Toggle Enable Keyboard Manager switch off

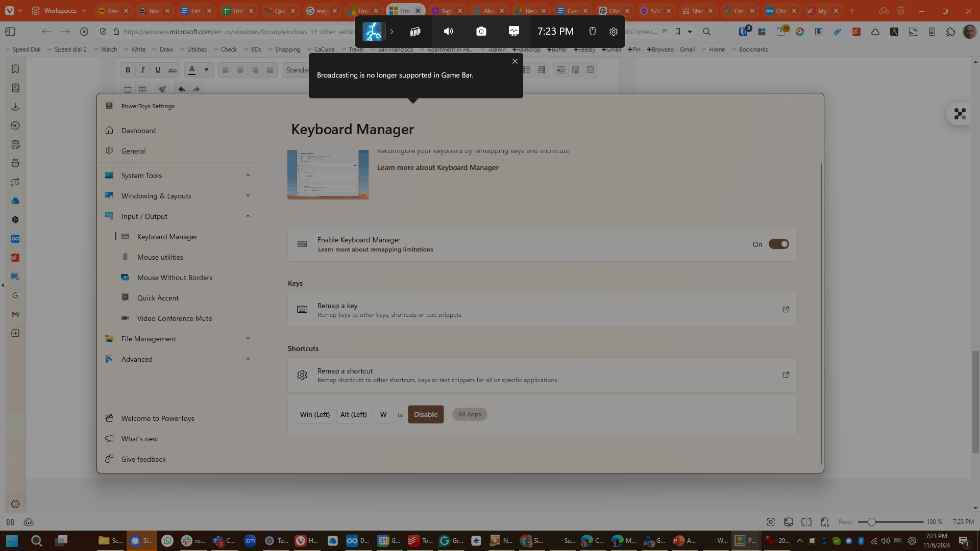778,244
